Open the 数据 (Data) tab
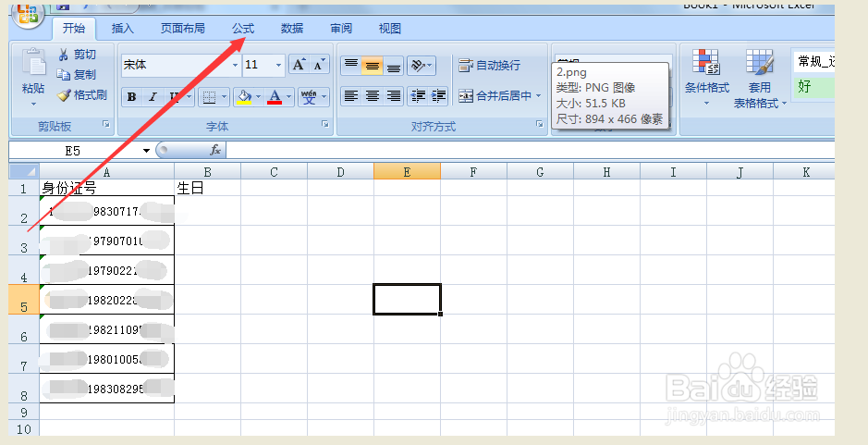868x445 pixels. pos(292,29)
